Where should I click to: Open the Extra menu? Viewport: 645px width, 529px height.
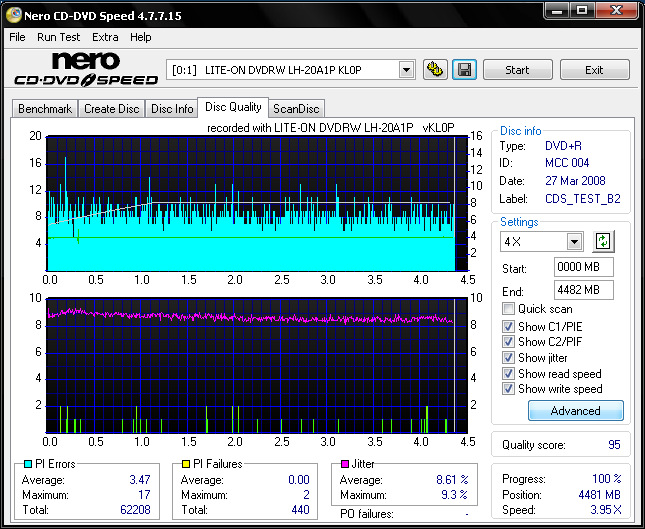pos(105,37)
